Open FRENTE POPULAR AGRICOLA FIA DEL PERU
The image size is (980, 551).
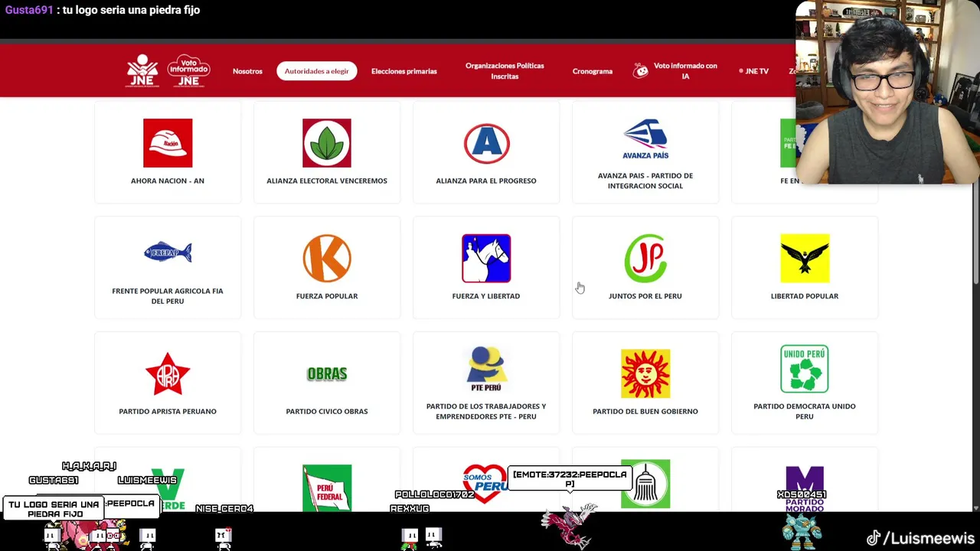[x=168, y=296]
